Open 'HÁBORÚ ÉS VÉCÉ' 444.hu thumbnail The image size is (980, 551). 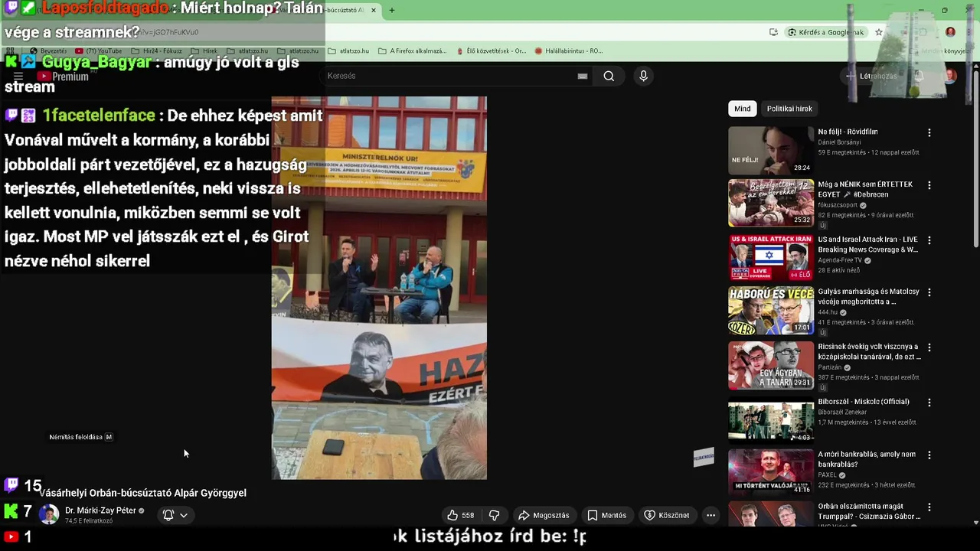coord(771,311)
